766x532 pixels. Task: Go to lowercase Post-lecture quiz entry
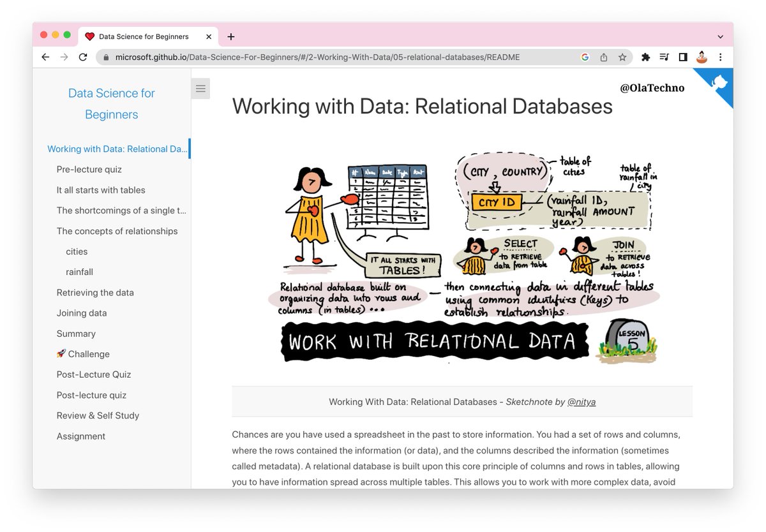tap(91, 395)
